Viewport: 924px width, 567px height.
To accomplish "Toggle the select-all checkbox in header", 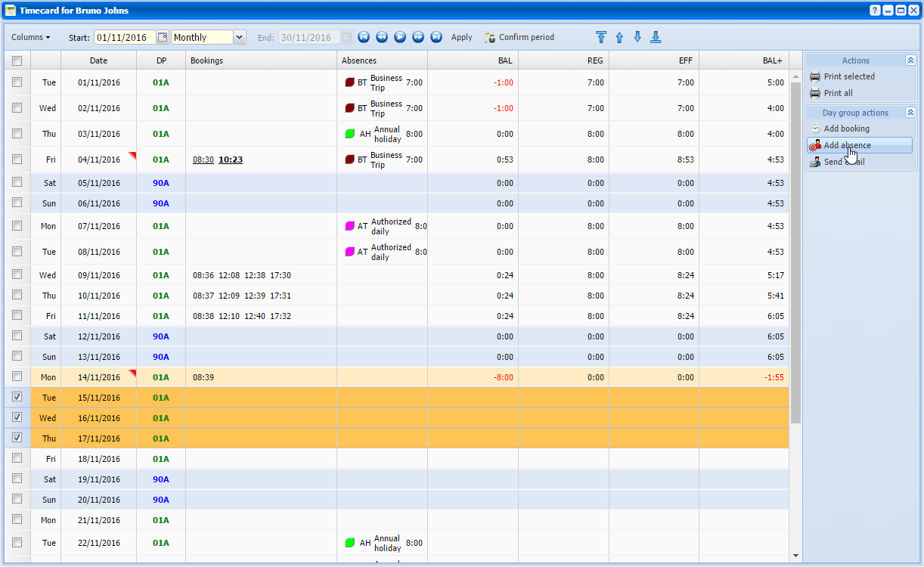I will pyautogui.click(x=17, y=60).
